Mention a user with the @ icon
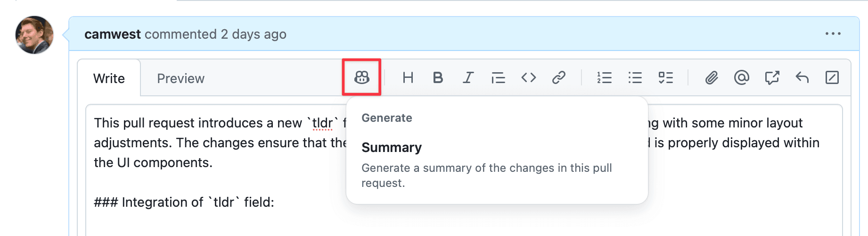The image size is (868, 236). pyautogui.click(x=741, y=77)
